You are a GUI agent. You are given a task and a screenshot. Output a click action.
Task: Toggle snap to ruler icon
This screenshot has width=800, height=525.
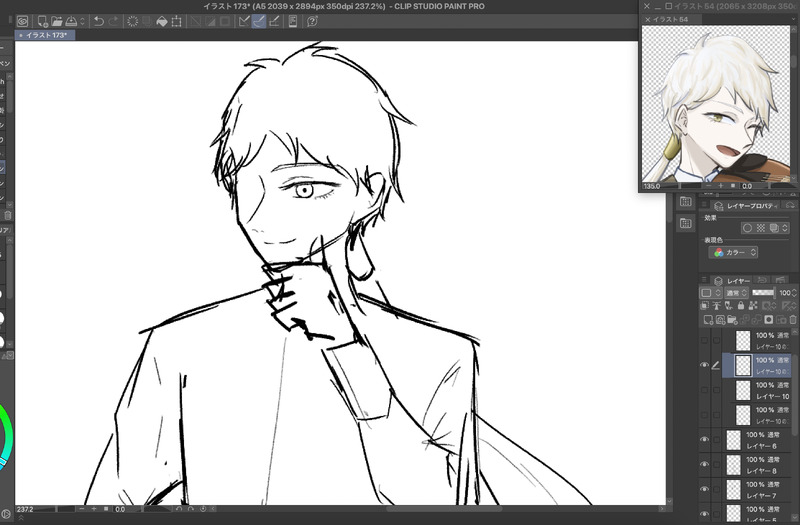(244, 21)
